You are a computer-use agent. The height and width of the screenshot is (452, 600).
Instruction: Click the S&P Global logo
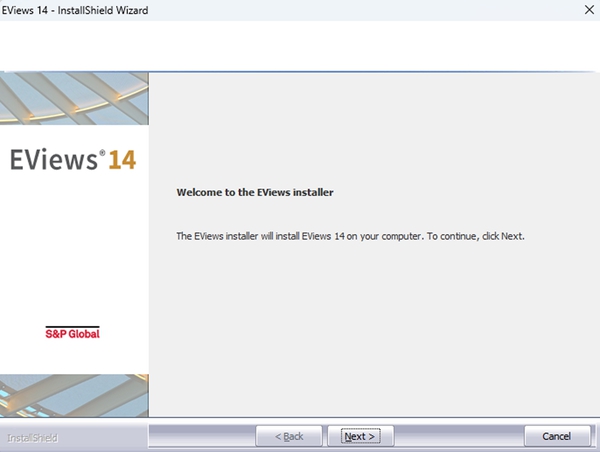tap(72, 333)
